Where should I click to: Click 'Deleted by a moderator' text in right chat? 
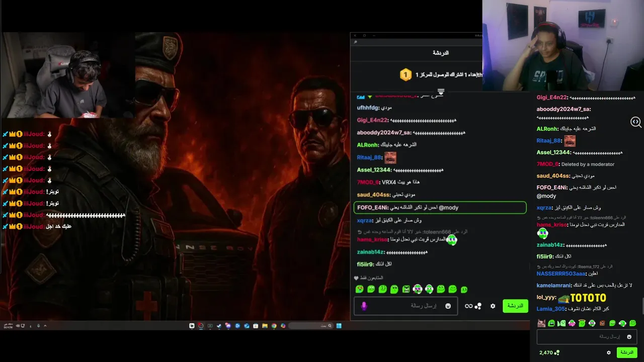tap(588, 164)
